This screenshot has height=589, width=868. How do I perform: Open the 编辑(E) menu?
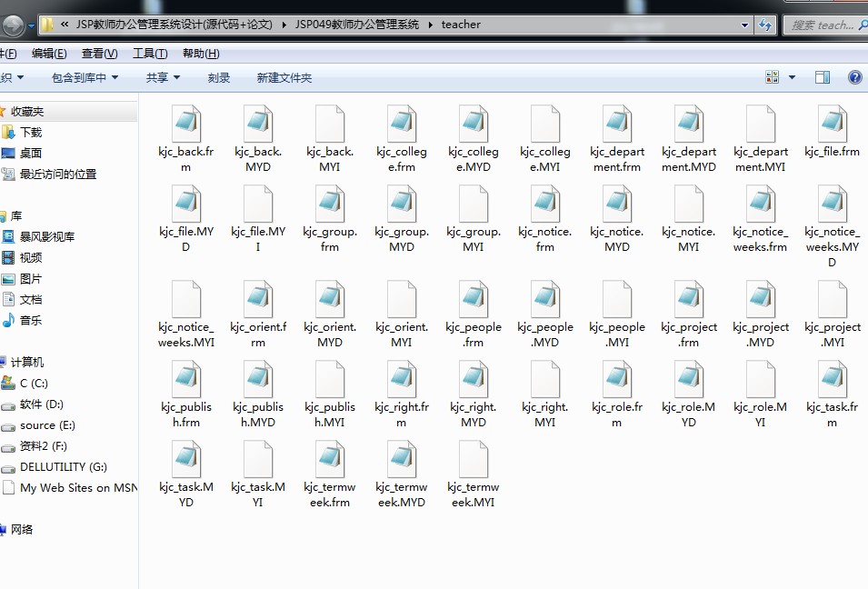[49, 54]
